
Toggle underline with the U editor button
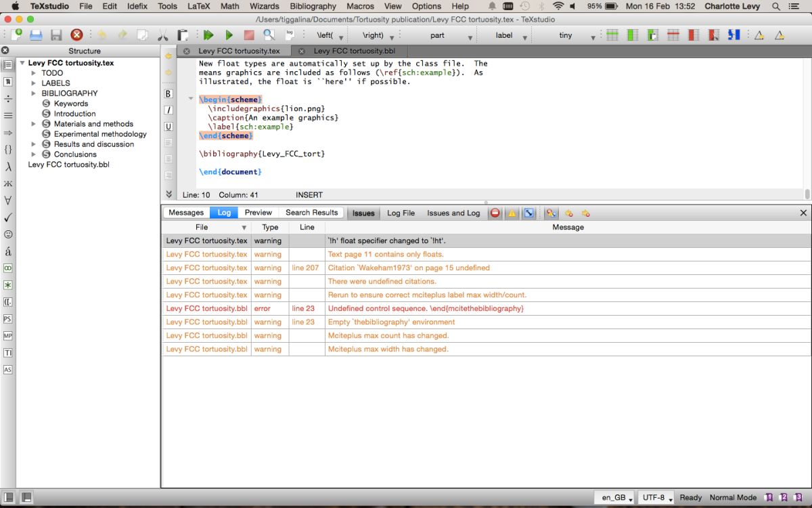[x=168, y=126]
